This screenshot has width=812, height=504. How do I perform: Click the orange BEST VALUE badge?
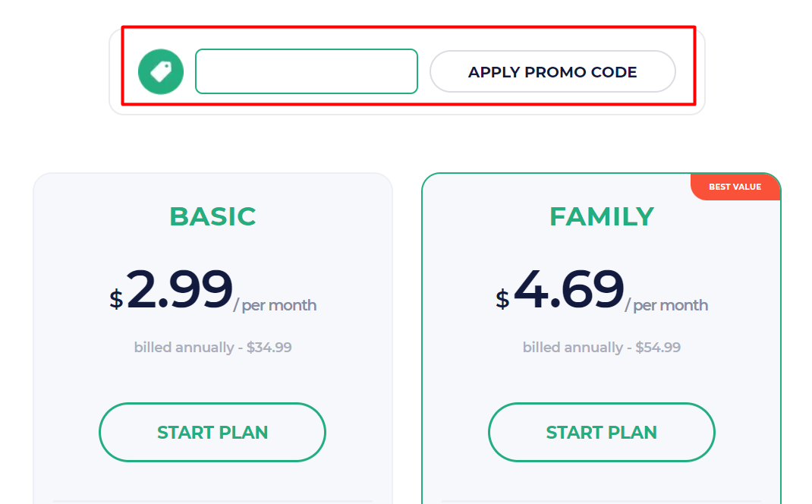click(x=735, y=187)
